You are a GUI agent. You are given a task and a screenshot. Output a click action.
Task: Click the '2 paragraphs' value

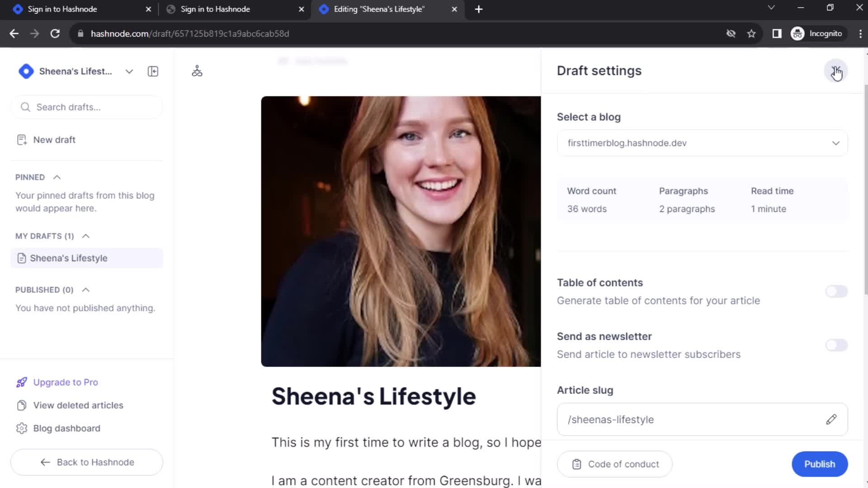coord(687,209)
